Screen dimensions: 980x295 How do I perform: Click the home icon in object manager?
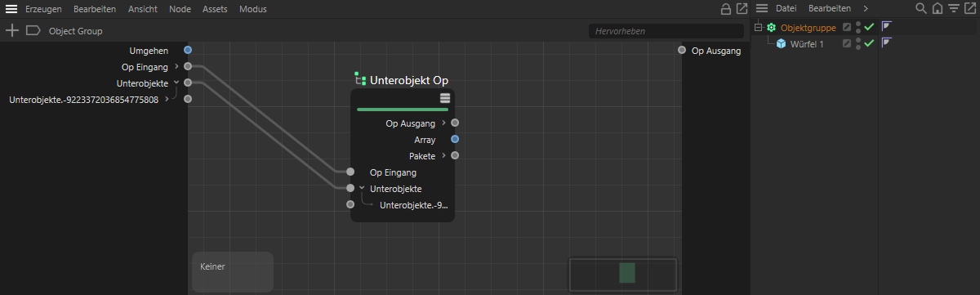pos(938,8)
